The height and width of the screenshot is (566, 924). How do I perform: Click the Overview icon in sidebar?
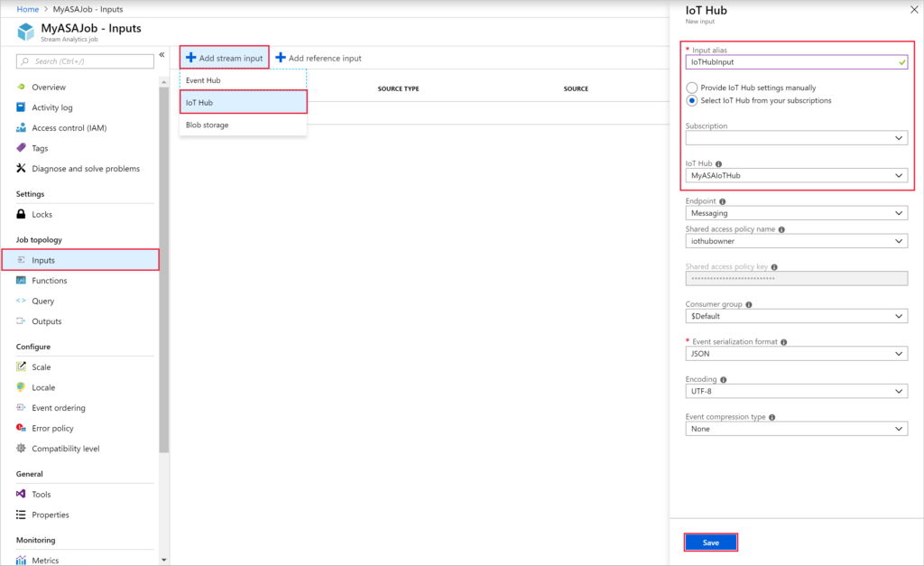click(x=22, y=87)
